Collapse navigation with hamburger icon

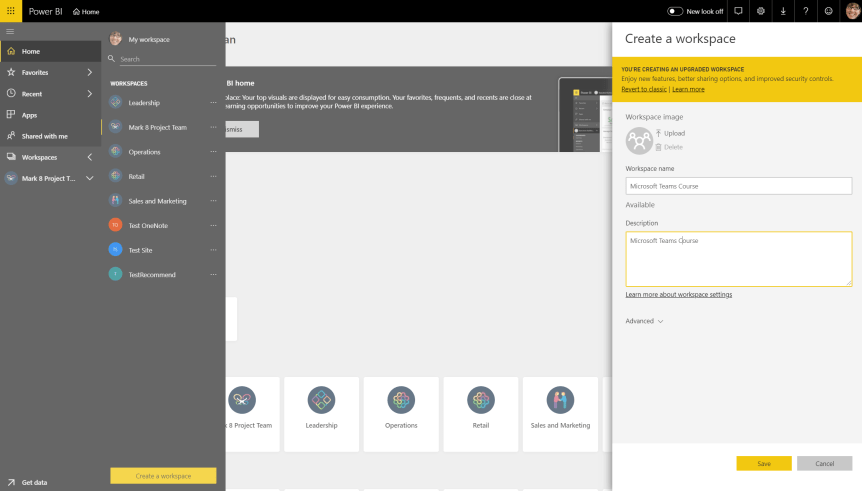(x=10, y=32)
